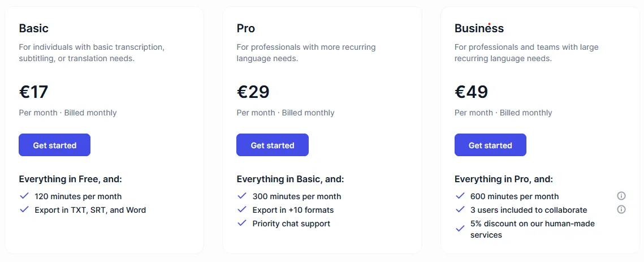Click checkmark beside 5% discount feature
Screen dimensions: 644x262
tap(460, 229)
